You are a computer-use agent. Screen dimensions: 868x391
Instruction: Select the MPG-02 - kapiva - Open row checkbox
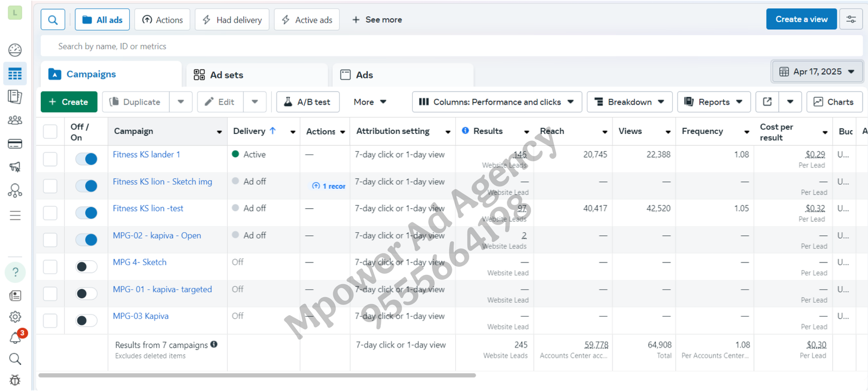pyautogui.click(x=50, y=240)
